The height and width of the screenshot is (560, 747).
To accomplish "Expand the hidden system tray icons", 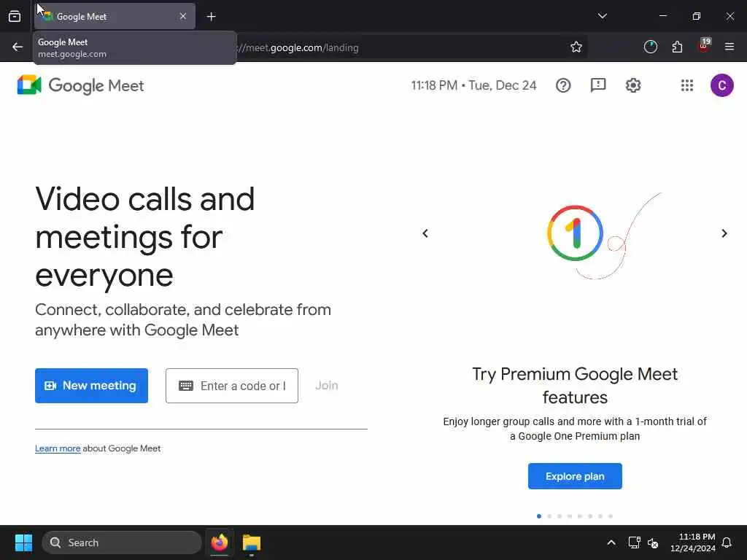I will 611,542.
